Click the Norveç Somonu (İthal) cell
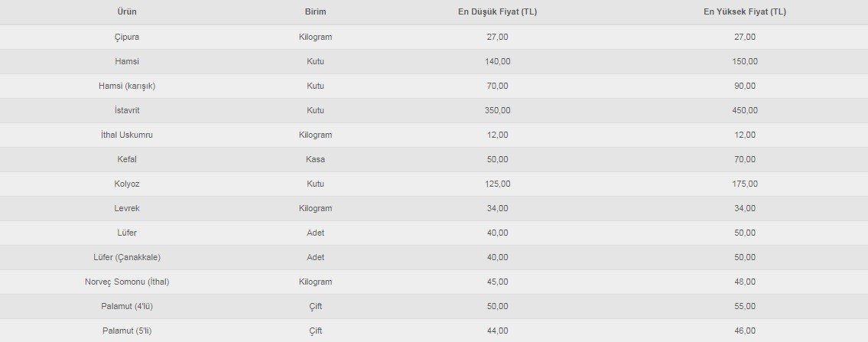This screenshot has width=868, height=342. (x=127, y=282)
